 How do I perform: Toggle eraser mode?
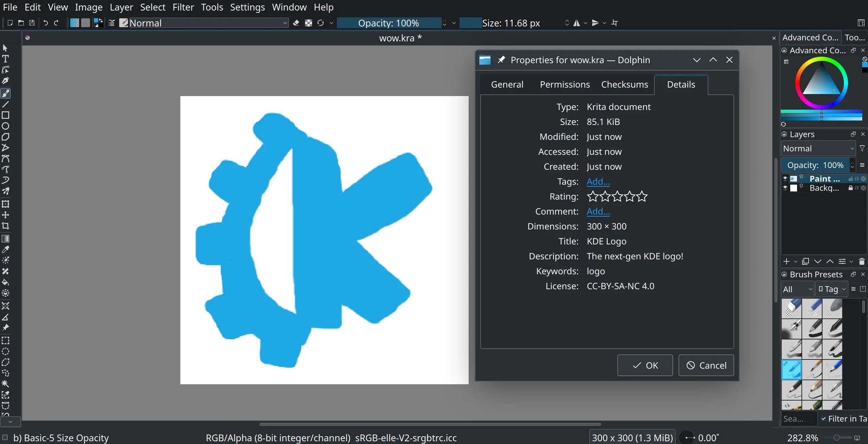pyautogui.click(x=296, y=23)
